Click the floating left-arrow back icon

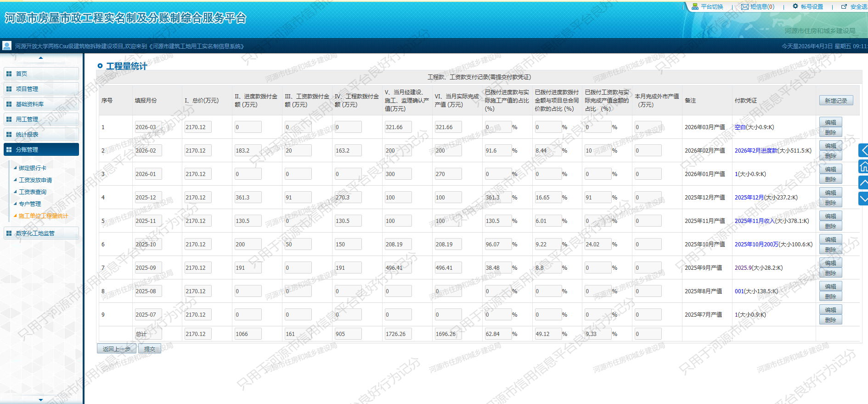863,150
